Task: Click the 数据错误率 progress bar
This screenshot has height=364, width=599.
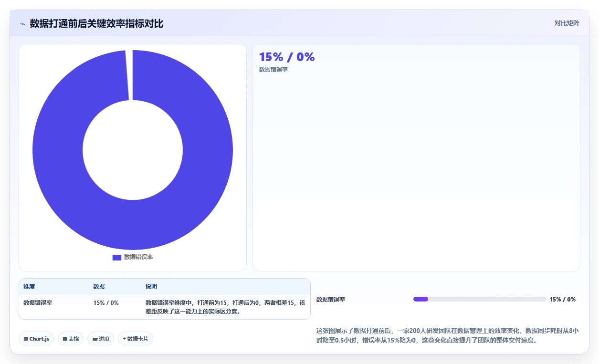Action: pos(479,299)
